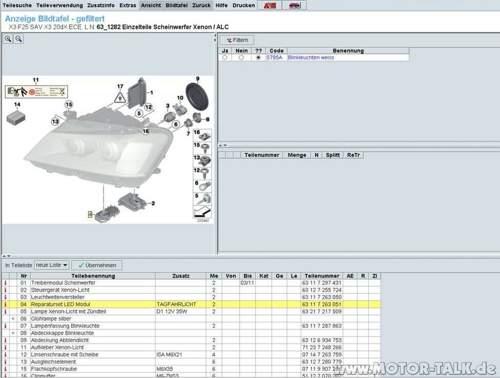Open the neue Liste dropdown
The image size is (500, 378).
52,265
